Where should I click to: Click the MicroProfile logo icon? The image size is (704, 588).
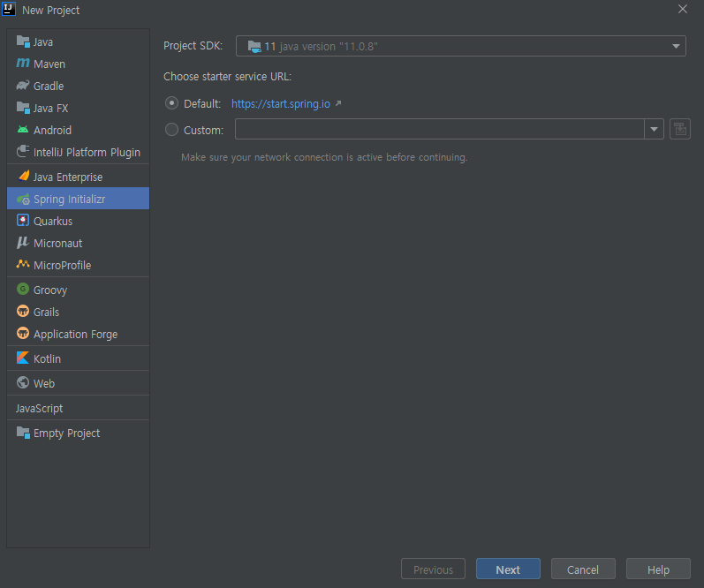pos(23,264)
